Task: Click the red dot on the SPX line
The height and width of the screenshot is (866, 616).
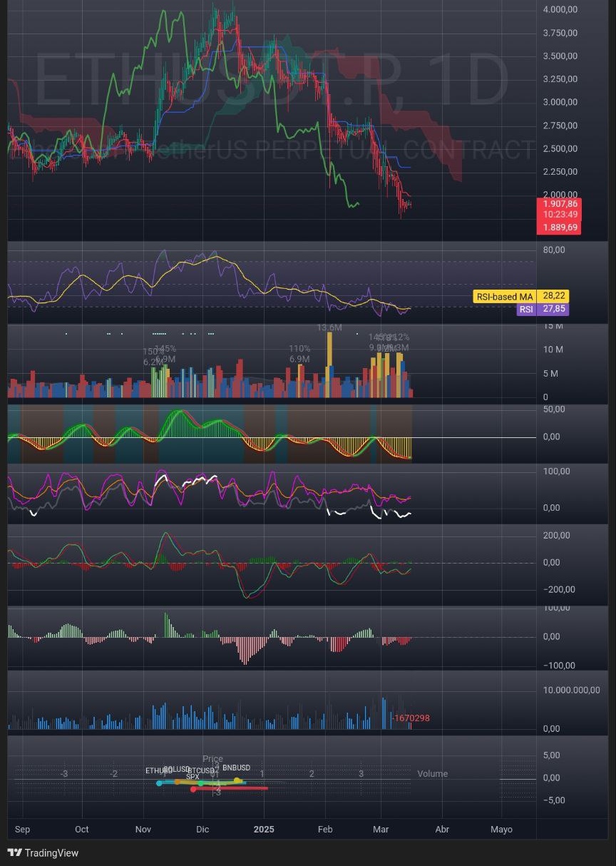Action: 193,789
